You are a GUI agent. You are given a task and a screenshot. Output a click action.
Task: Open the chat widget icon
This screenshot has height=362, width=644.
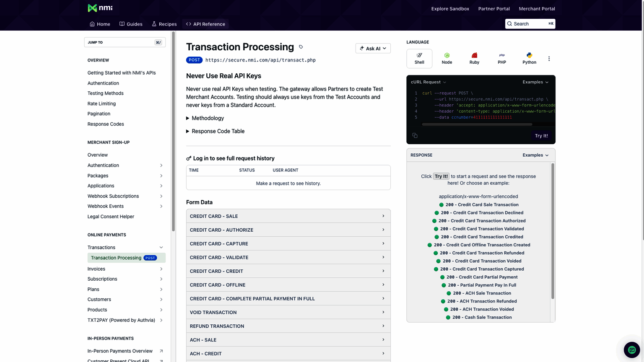(x=631, y=350)
